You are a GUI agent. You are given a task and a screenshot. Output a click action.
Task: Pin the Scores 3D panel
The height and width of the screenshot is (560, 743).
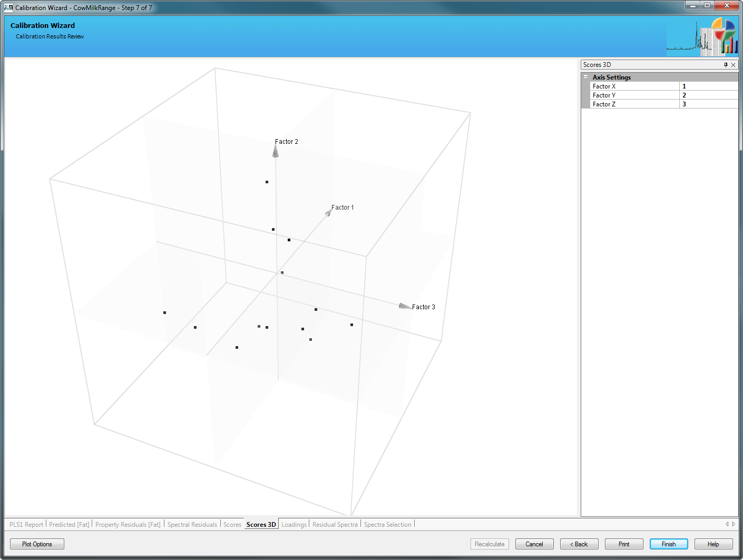(726, 65)
